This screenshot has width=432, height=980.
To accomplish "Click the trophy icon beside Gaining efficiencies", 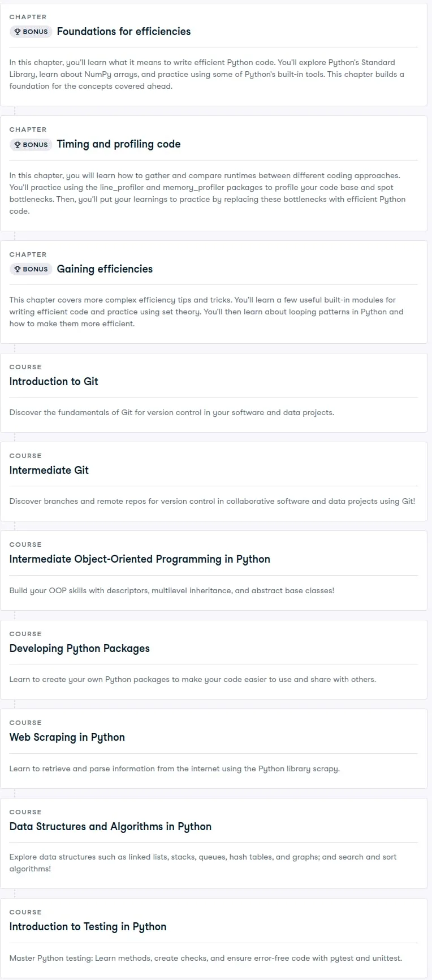I will [x=18, y=269].
